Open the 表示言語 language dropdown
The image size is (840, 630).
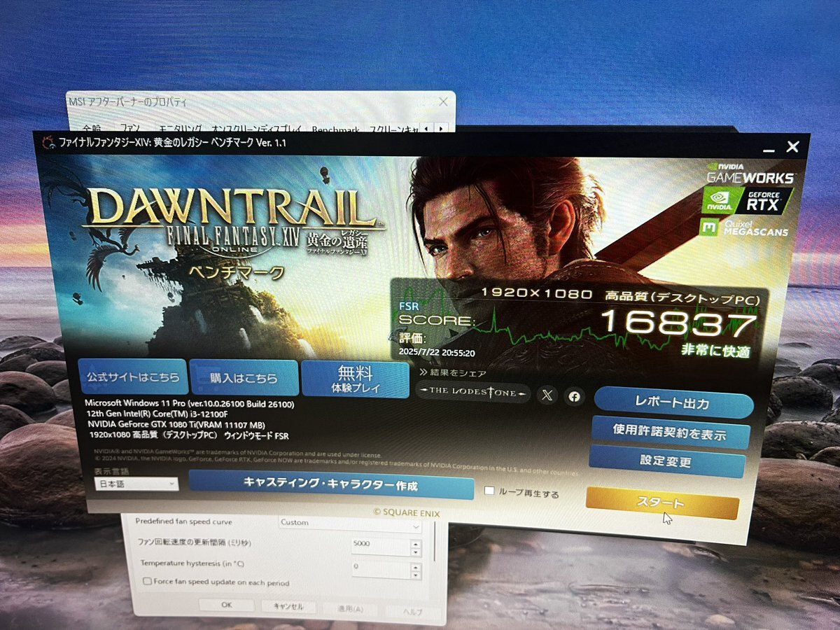(x=136, y=484)
